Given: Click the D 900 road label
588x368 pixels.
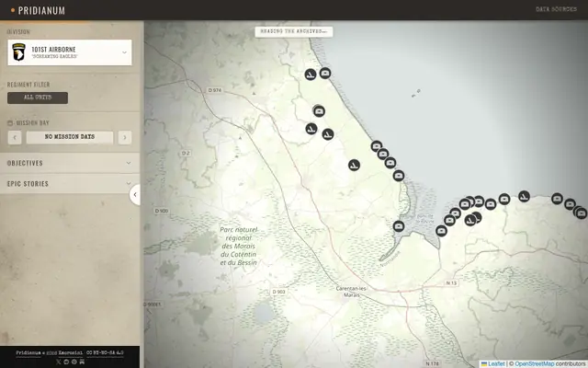Looking at the screenshot, I should tap(162, 211).
